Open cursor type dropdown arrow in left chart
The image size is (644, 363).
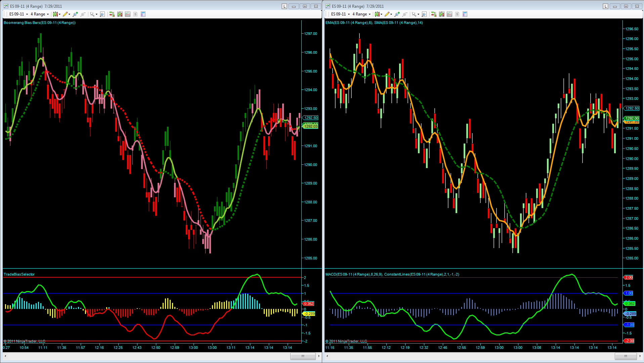click(x=96, y=14)
